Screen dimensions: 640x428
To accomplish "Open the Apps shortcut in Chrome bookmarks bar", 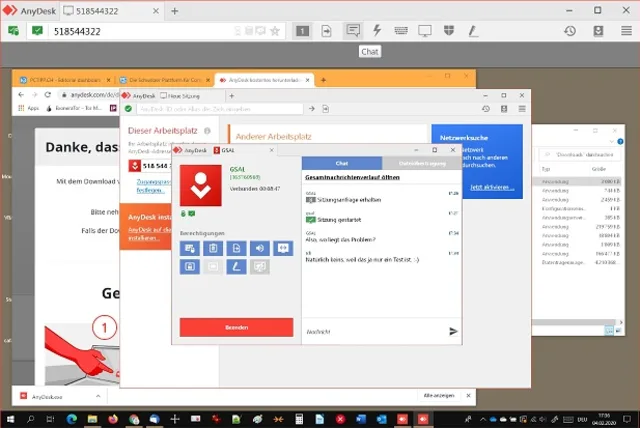I will click(x=28, y=108).
